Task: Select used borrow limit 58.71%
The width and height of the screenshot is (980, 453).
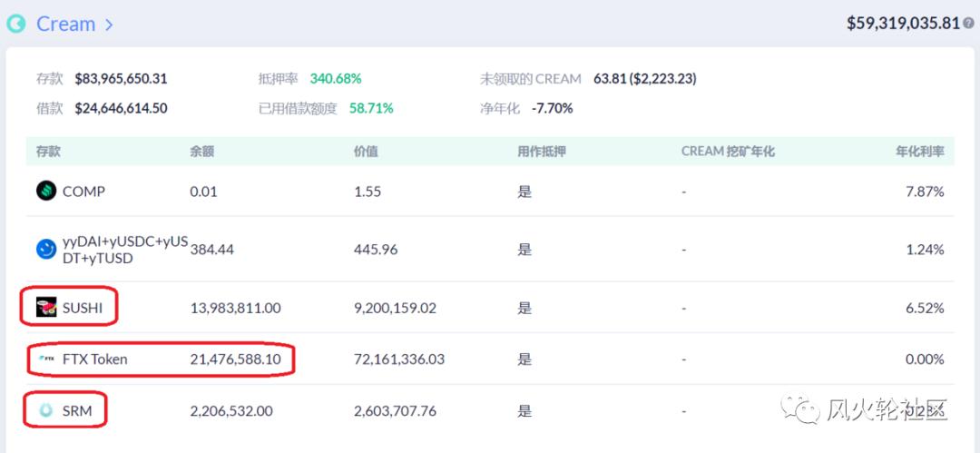Action: click(371, 108)
